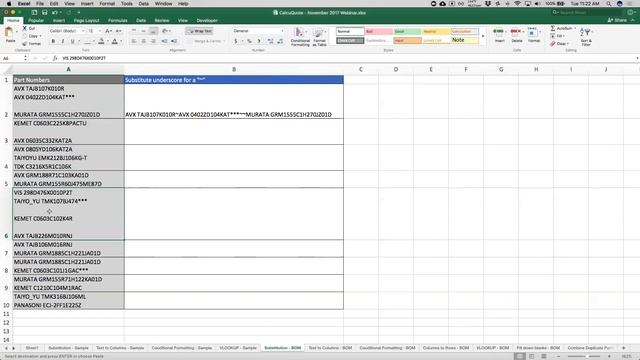This screenshot has height=360, width=640.
Task: Expand the Merge & Center dropdown
Action: 224,41
